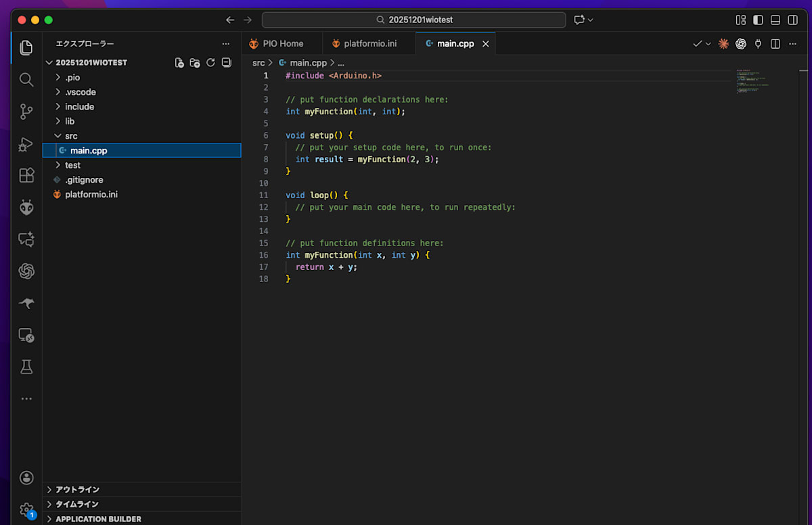Toggle the secondary side bar
Screen dimensions: 812x525
coord(792,20)
